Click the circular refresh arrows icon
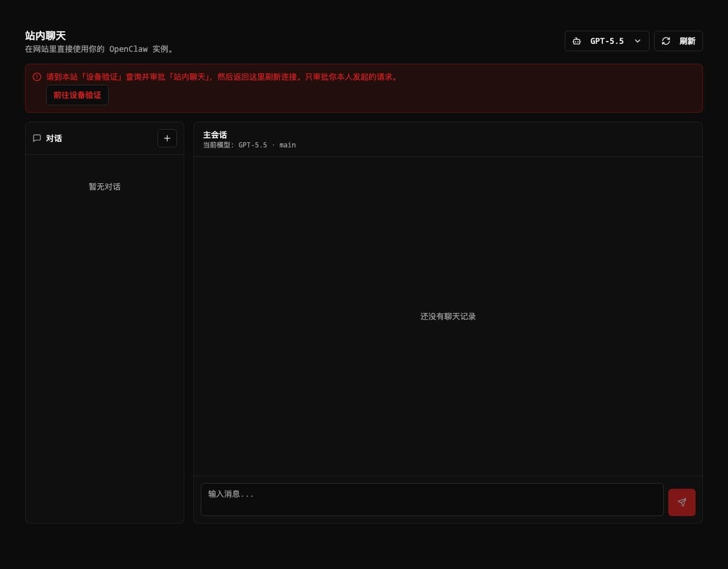 pyautogui.click(x=666, y=41)
